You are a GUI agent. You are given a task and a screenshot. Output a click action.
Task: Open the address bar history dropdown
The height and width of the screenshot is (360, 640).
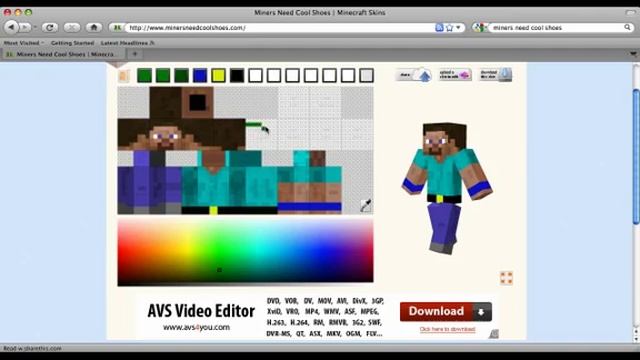(458, 27)
